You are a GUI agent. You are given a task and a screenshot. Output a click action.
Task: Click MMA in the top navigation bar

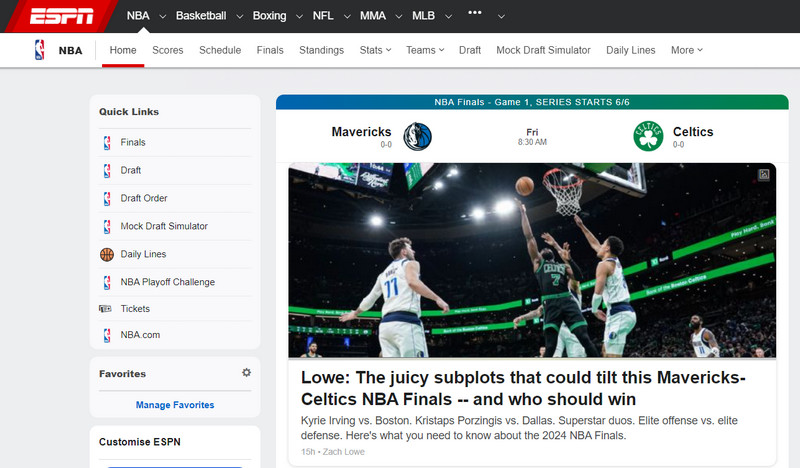point(373,16)
